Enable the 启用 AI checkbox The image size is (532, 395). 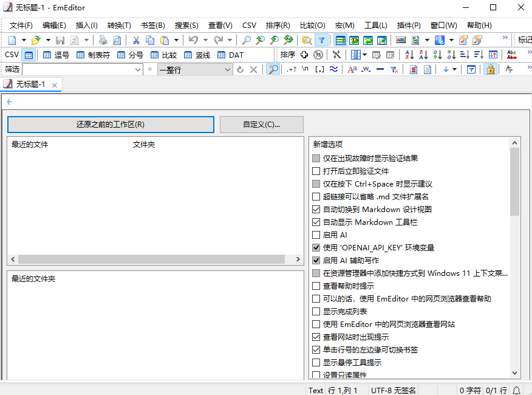coord(316,235)
